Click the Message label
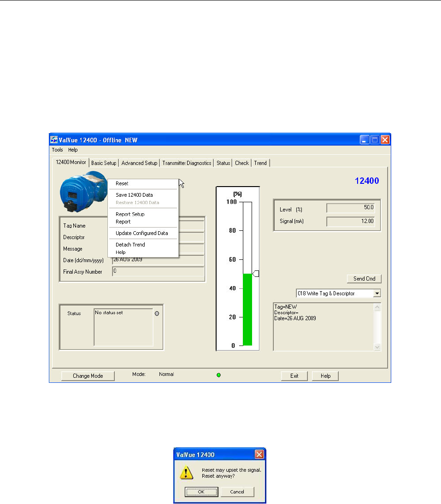Viewport: 441px width, 504px height. coord(73,249)
